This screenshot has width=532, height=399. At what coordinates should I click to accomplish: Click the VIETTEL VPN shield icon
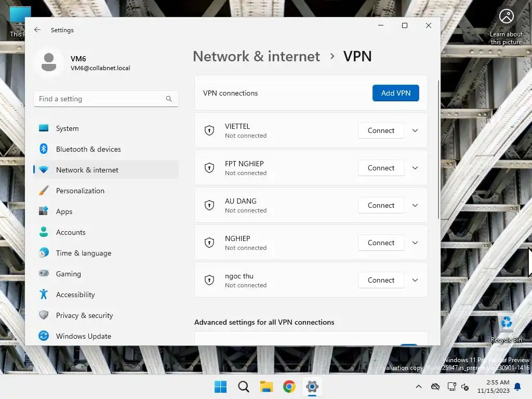209,130
